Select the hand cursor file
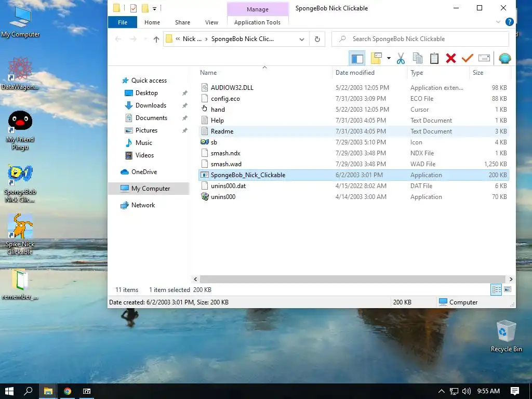 354,109
